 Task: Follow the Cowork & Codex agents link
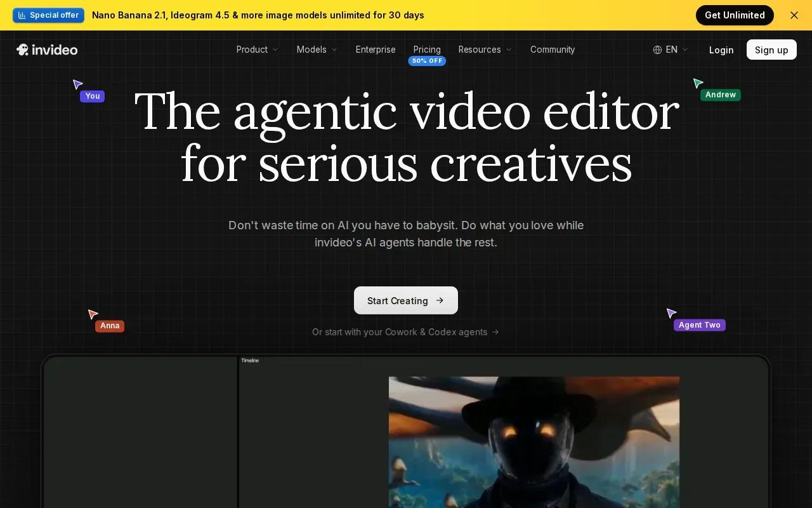click(406, 332)
